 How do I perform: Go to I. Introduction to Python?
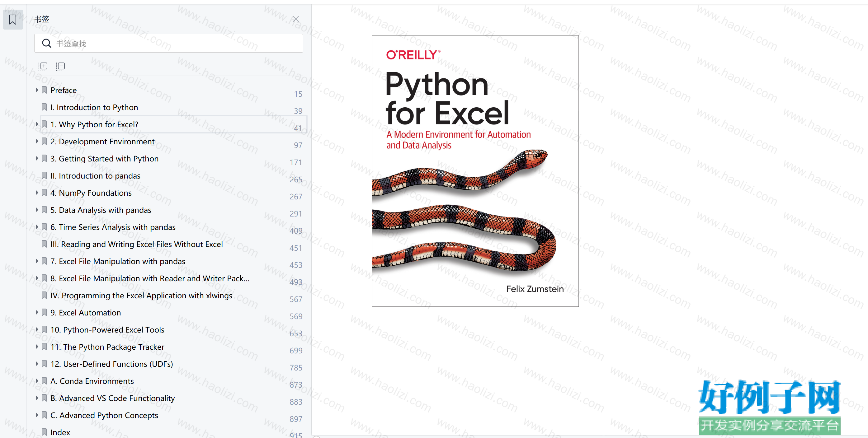pyautogui.click(x=94, y=107)
